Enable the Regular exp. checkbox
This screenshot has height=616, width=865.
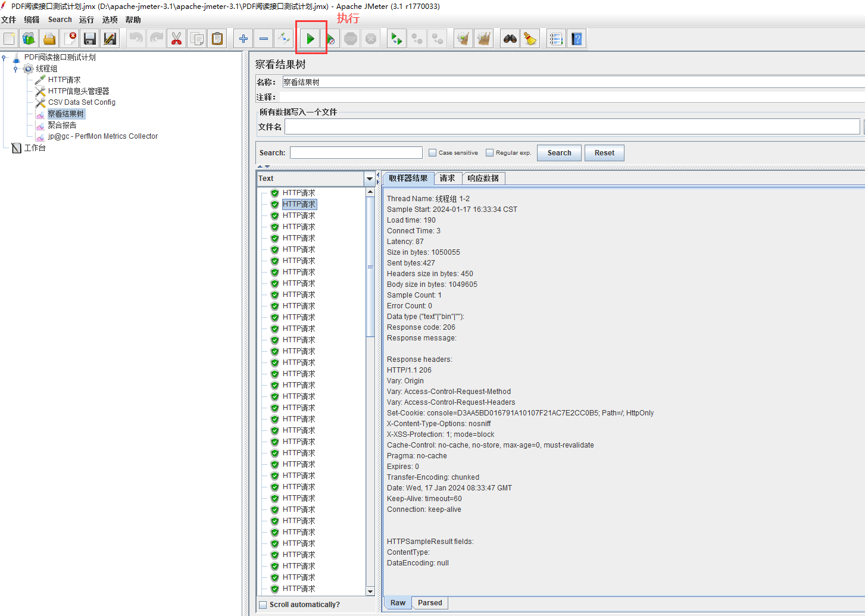[x=490, y=153]
